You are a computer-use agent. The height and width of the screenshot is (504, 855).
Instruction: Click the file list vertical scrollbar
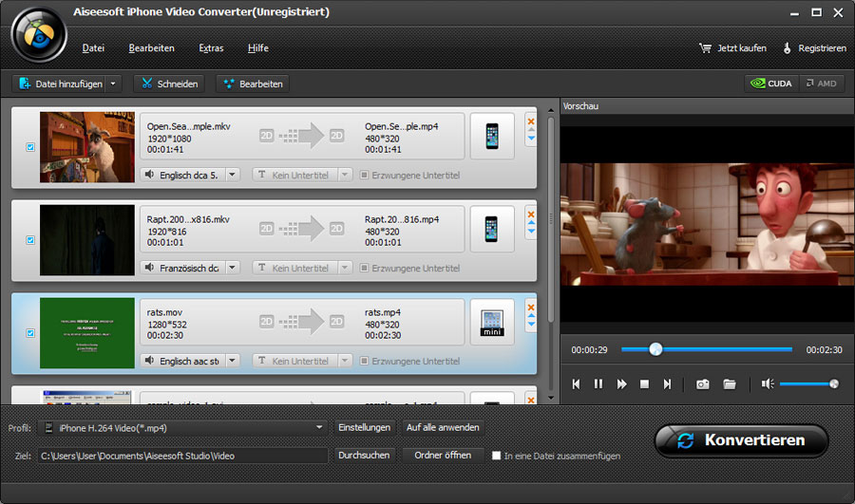click(x=551, y=219)
